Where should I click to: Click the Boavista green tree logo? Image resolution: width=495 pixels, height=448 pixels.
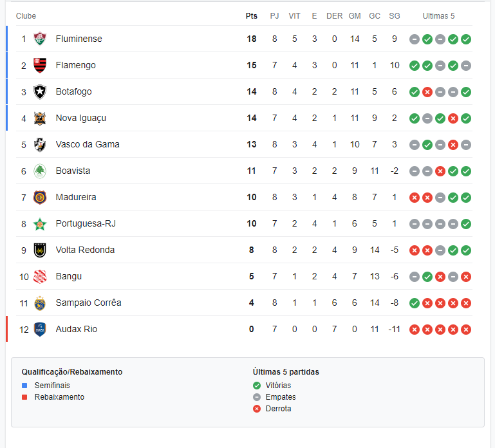coord(40,171)
